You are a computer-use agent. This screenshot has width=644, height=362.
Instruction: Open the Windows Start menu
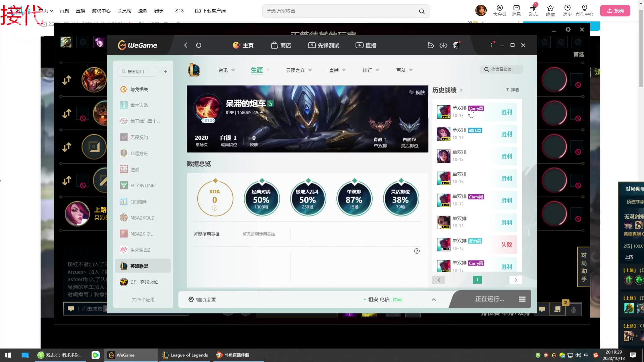[8, 355]
